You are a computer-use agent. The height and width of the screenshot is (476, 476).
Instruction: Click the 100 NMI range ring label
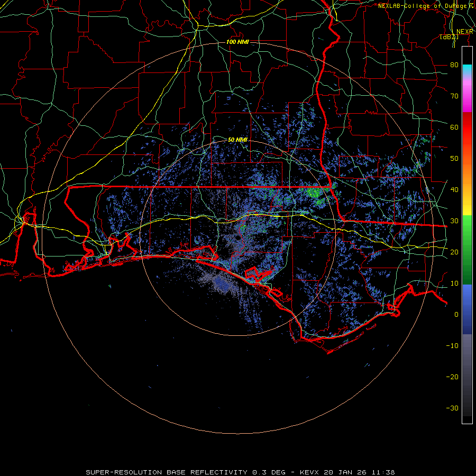click(x=237, y=42)
